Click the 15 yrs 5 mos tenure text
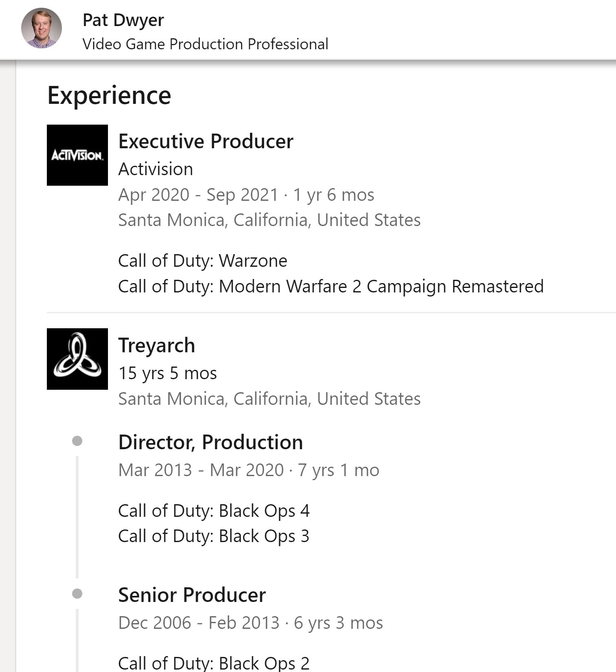The height and width of the screenshot is (672, 616). 167,373
